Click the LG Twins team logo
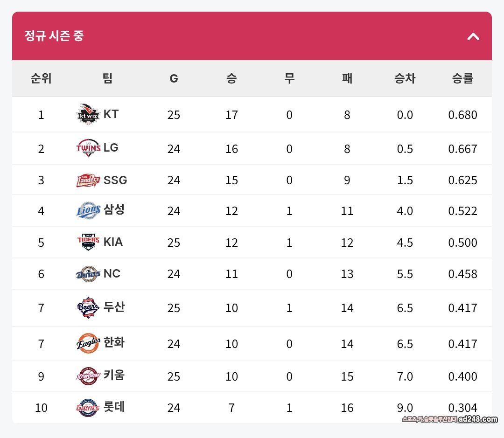The image size is (504, 438). click(x=88, y=148)
